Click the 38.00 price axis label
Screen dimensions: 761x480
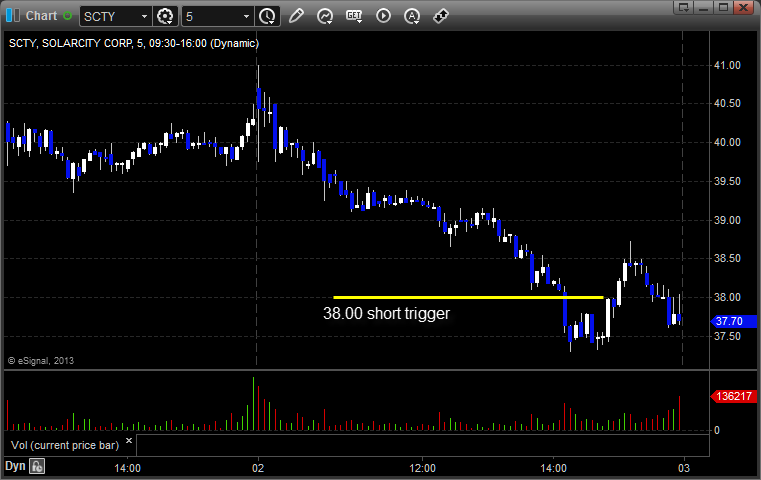[727, 297]
